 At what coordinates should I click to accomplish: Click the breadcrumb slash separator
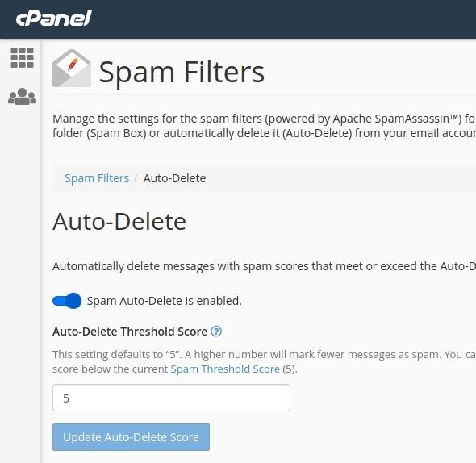(x=136, y=178)
